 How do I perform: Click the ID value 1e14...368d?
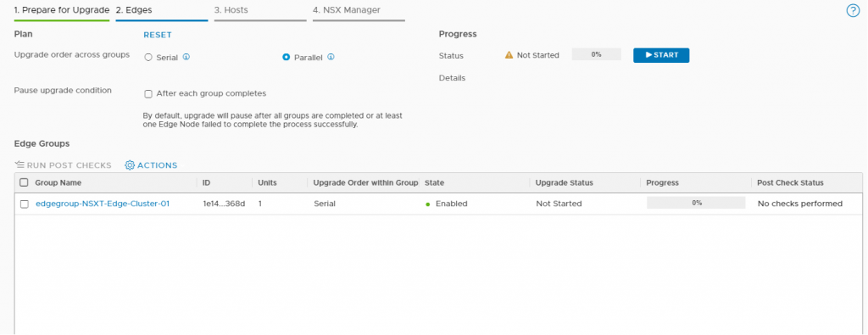(x=224, y=204)
